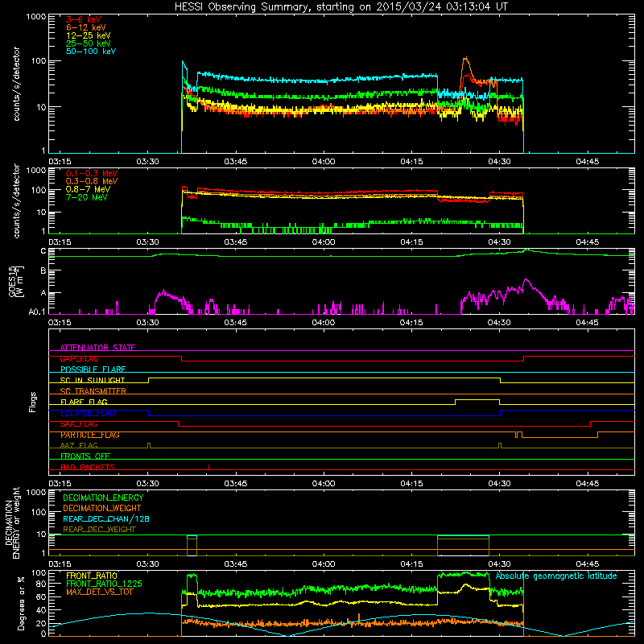Select the DECIMATION_ENERGY legend label
Viewport: 644px width, 644px height.
click(103, 497)
